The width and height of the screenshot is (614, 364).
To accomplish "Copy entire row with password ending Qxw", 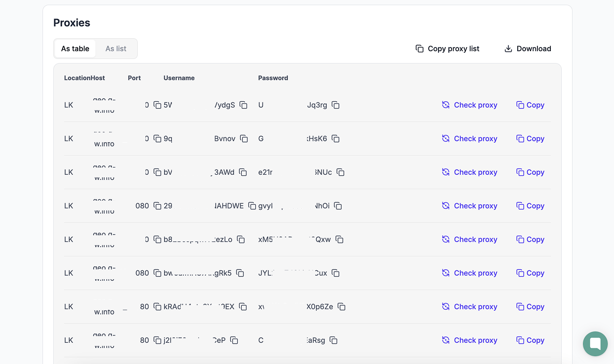I will click(530, 240).
